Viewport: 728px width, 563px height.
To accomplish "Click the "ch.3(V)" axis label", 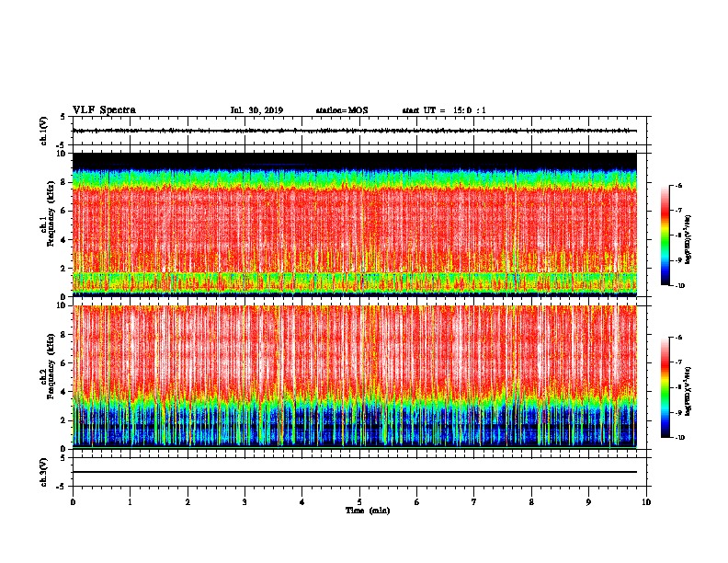I will [x=44, y=472].
